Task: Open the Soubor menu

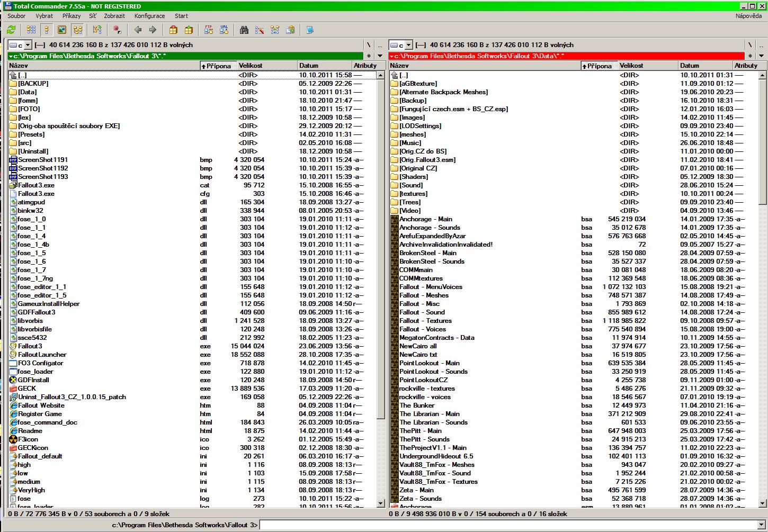Action: 16,16
